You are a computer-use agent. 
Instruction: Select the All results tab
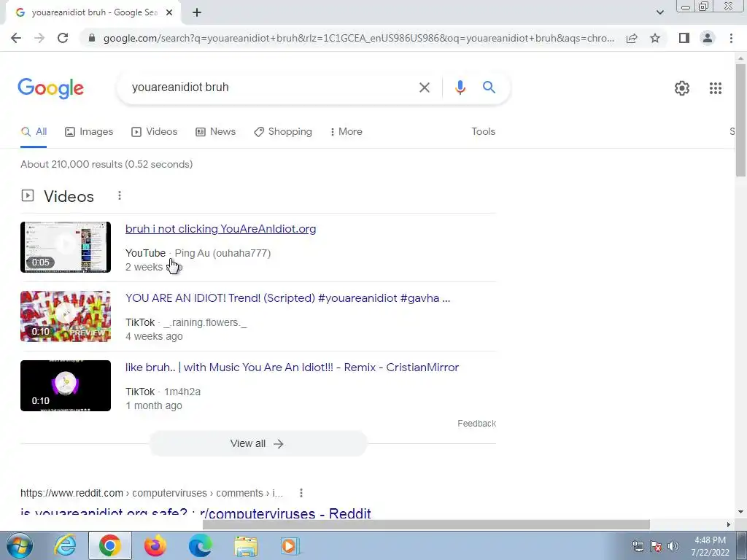[34, 132]
